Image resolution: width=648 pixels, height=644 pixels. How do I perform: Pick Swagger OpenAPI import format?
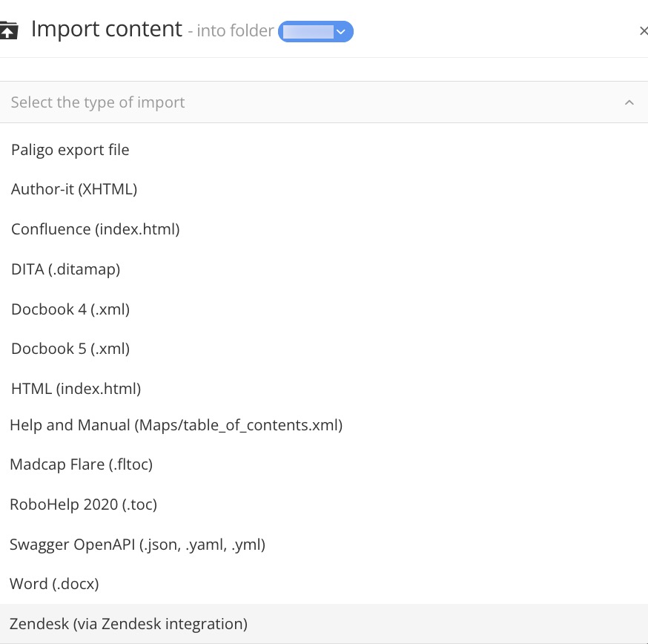(x=137, y=544)
